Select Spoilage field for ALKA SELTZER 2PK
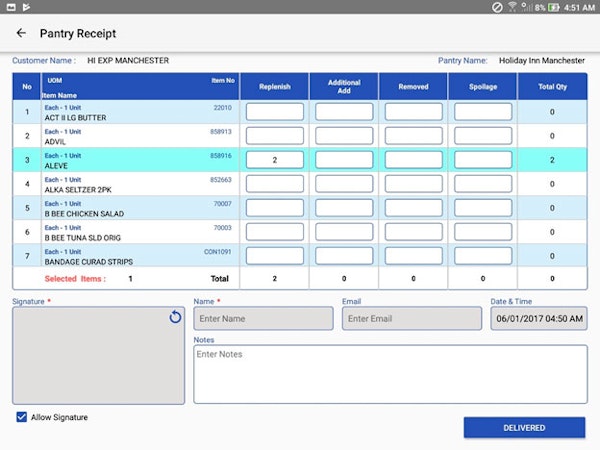Image resolution: width=600 pixels, height=450 pixels. coord(483,184)
